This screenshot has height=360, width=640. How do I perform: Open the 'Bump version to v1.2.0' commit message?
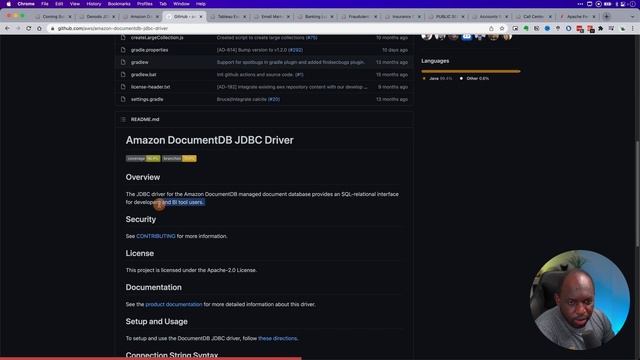click(x=252, y=50)
